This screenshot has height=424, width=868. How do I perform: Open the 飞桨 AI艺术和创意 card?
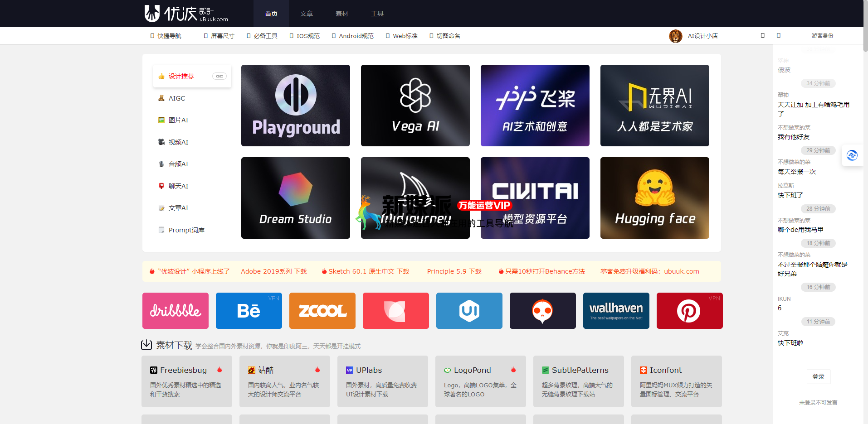(x=535, y=106)
